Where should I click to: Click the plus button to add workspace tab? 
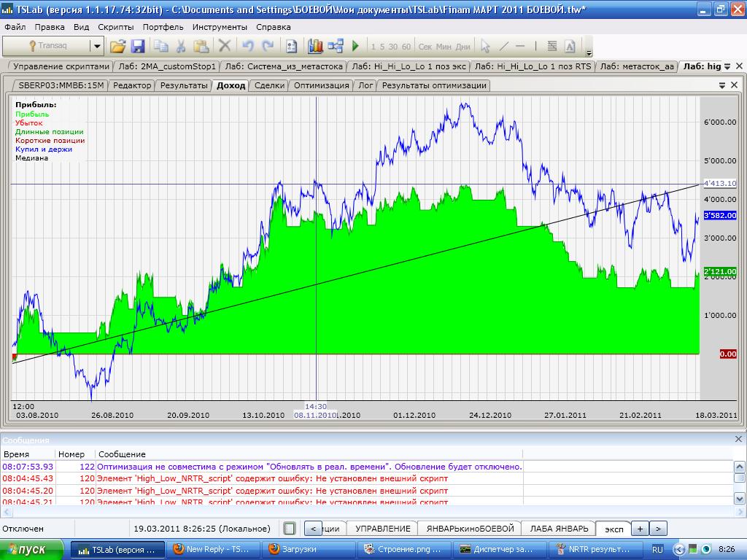[639, 529]
